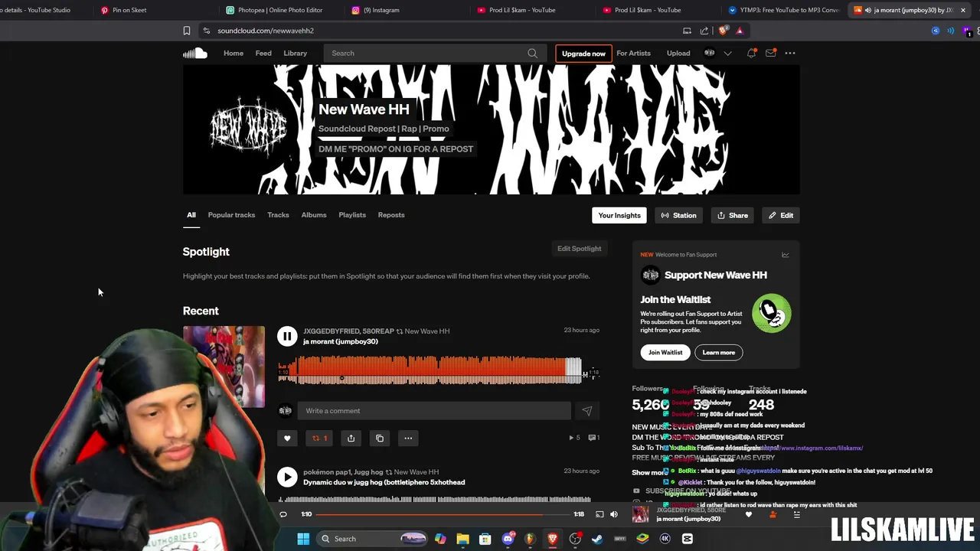Open the Upload page

[x=678, y=53]
